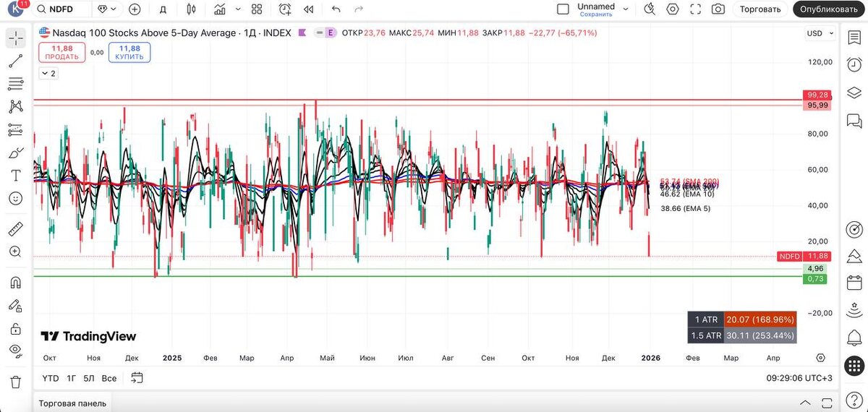Click the purple flag symbol marker
Viewport: 868px width, 412px height.
302,33
